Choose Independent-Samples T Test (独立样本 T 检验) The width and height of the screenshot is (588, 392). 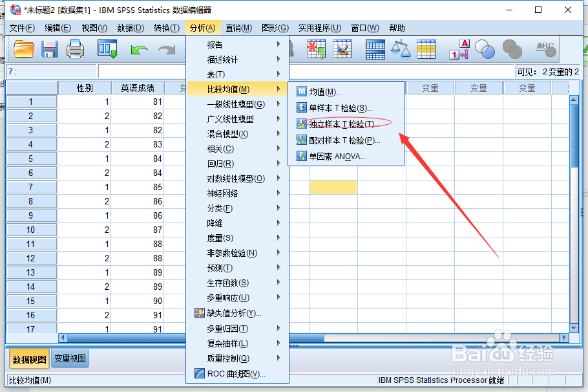[346, 124]
